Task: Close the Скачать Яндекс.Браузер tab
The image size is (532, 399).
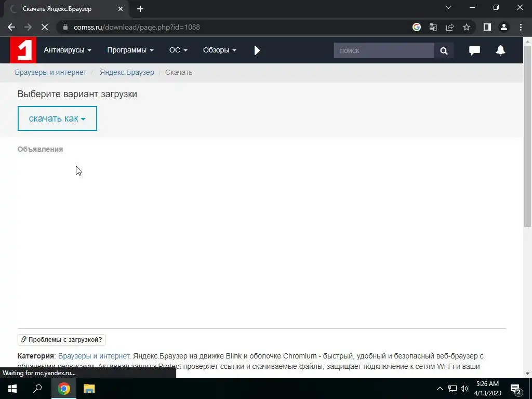Action: coord(121,9)
